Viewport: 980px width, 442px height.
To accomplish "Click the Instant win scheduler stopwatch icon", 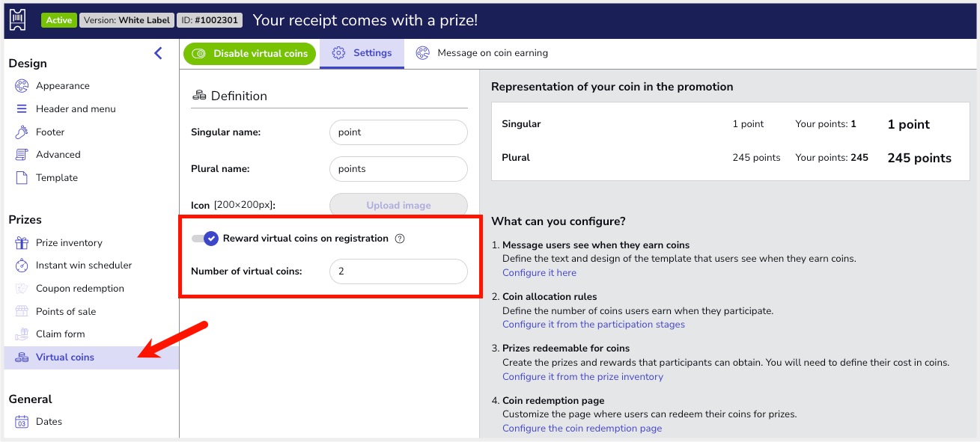I will (x=22, y=265).
